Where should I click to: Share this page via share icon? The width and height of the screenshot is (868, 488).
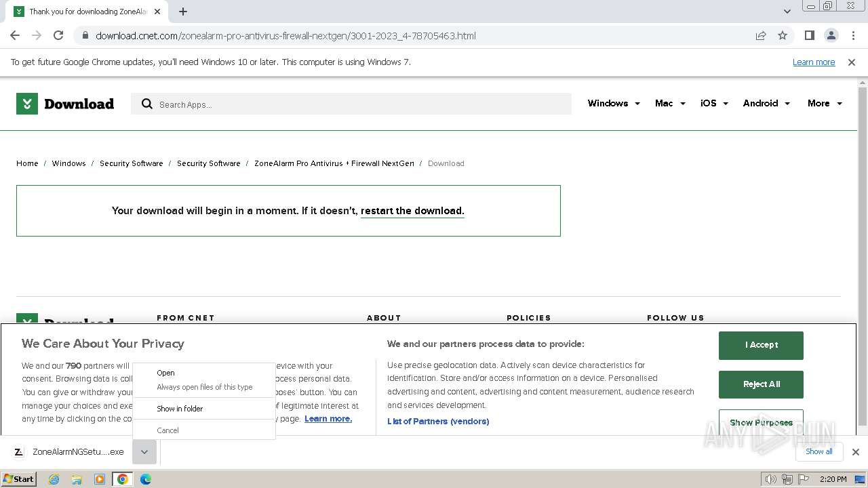tap(761, 35)
